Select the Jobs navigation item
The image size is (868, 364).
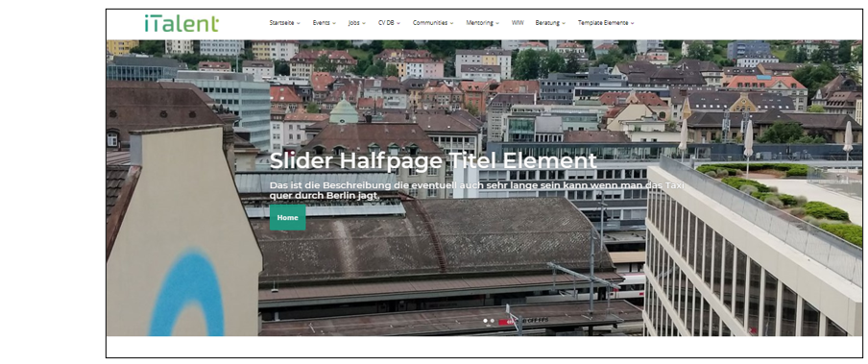357,23
